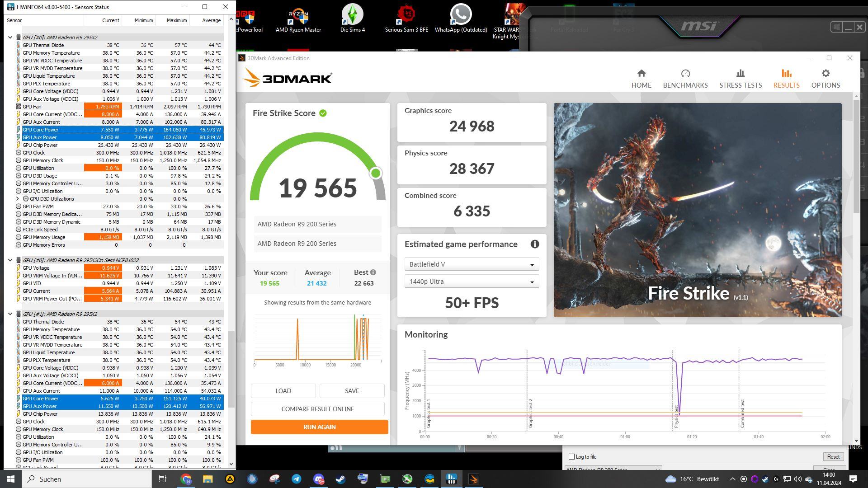Screen dimensions: 868x488
Task: Open Task View in the taskbar
Action: tap(163, 479)
